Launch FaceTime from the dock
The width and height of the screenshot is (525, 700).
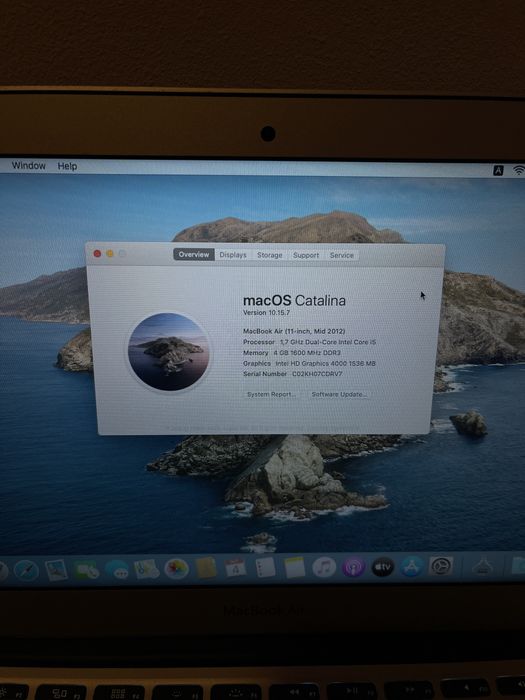(87, 570)
